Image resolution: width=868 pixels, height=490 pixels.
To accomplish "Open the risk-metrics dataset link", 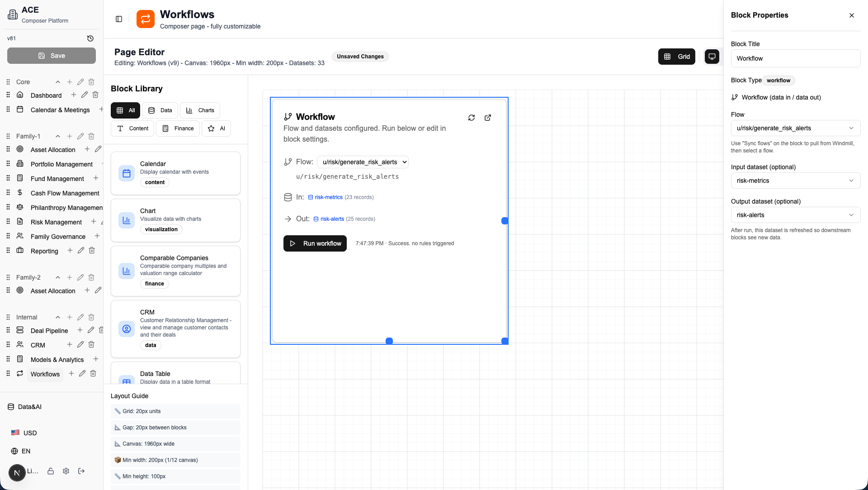I will pyautogui.click(x=328, y=197).
